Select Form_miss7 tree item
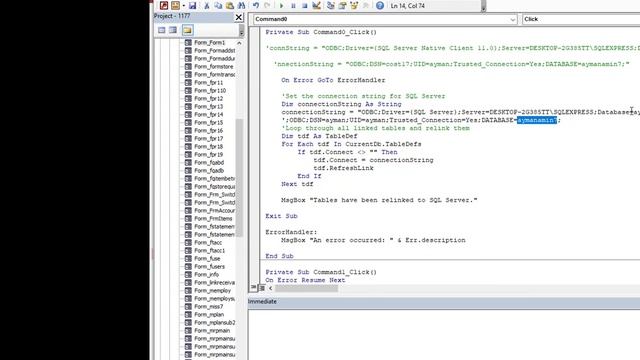This screenshot has width=640, height=360. [x=209, y=307]
